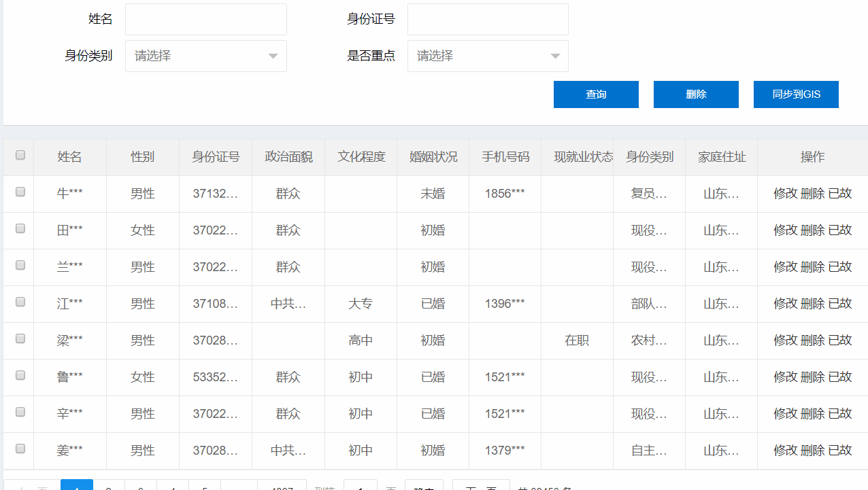Mark 鲁*** as 已故
The width and height of the screenshot is (868, 490).
pyautogui.click(x=839, y=377)
